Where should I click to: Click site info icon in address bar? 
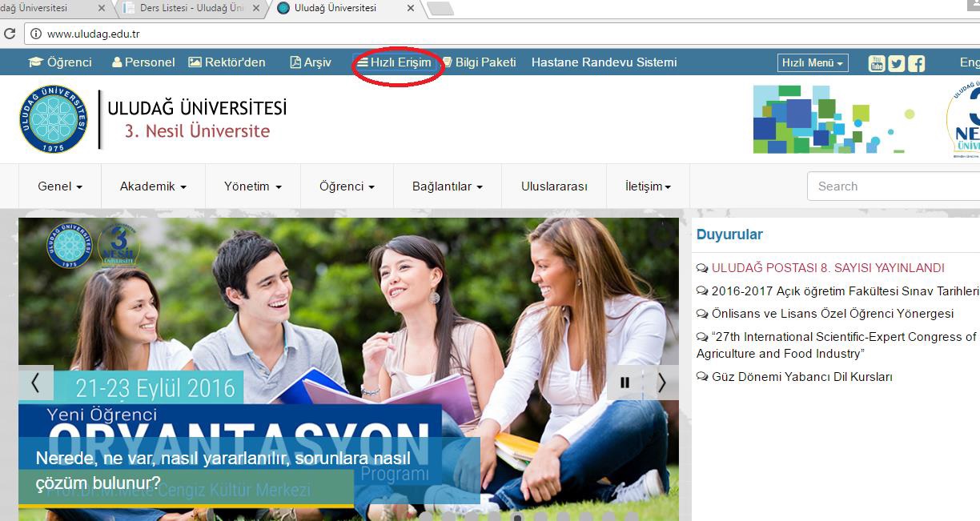point(35,34)
